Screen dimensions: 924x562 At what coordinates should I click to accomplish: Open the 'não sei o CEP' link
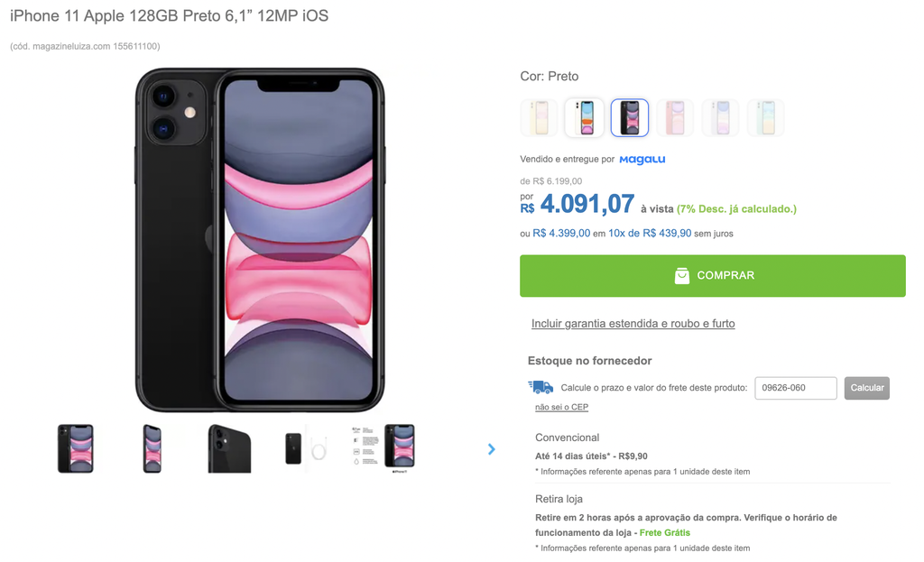pos(561,407)
